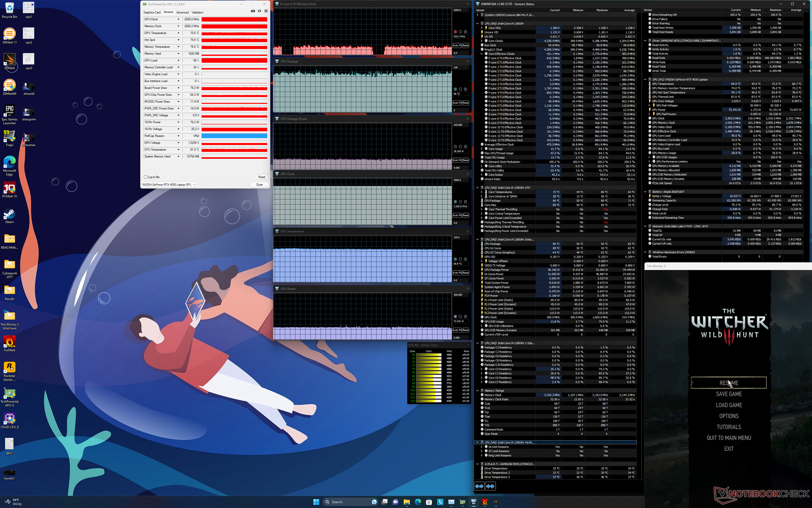The image size is (812, 508).
Task: Collapse Memory Timings section in HWiNFO
Action: click(477, 391)
